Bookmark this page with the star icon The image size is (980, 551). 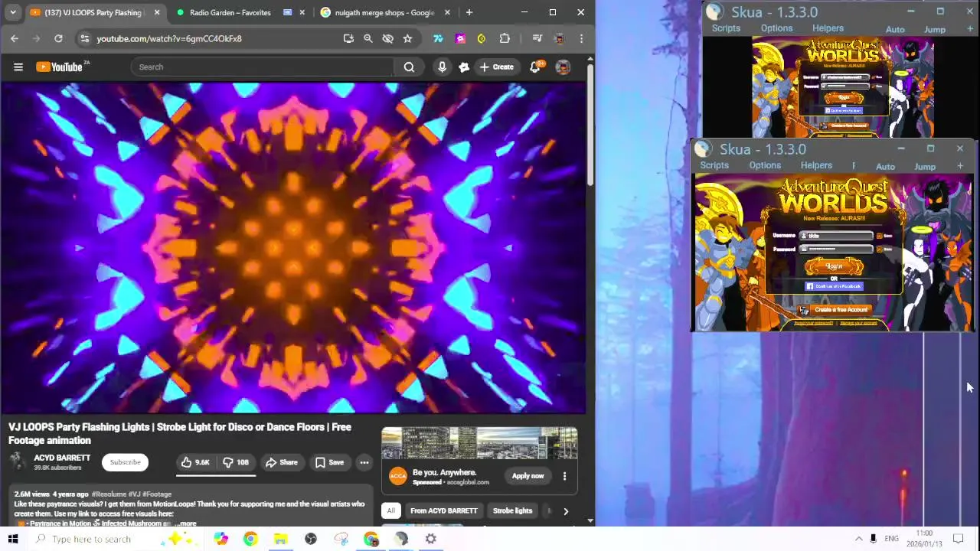click(407, 38)
